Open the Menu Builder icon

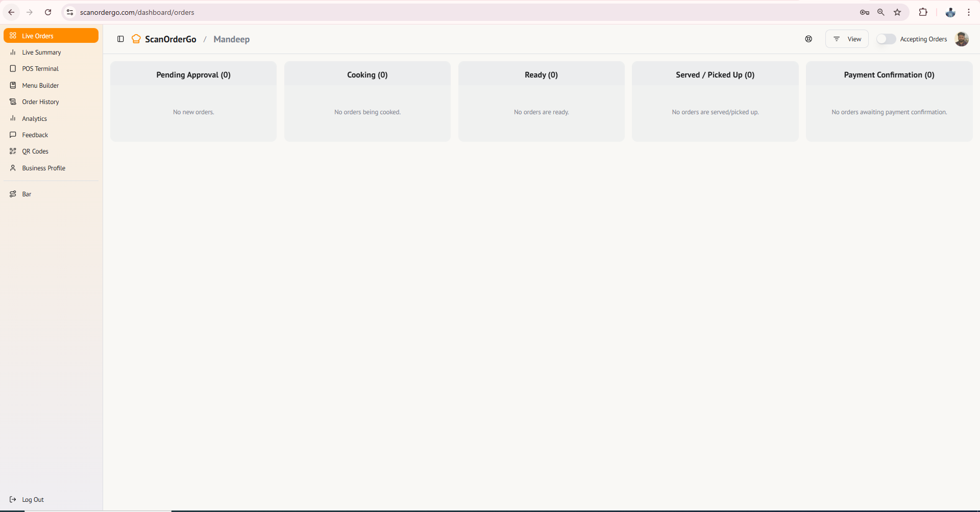pyautogui.click(x=13, y=85)
